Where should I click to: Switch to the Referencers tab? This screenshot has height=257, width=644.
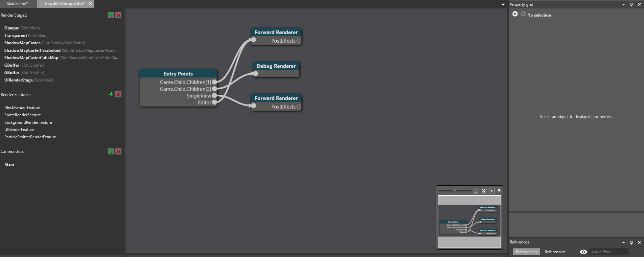coord(555,252)
